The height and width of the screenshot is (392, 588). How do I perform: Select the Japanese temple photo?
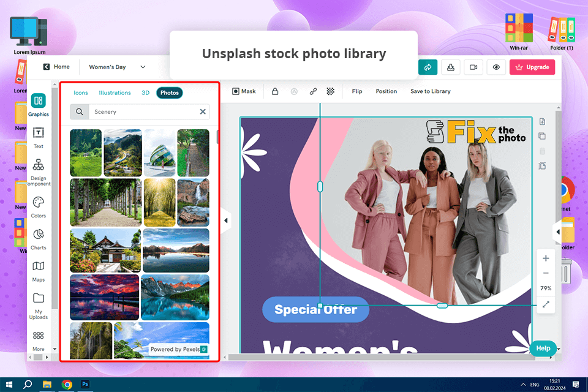(x=105, y=250)
